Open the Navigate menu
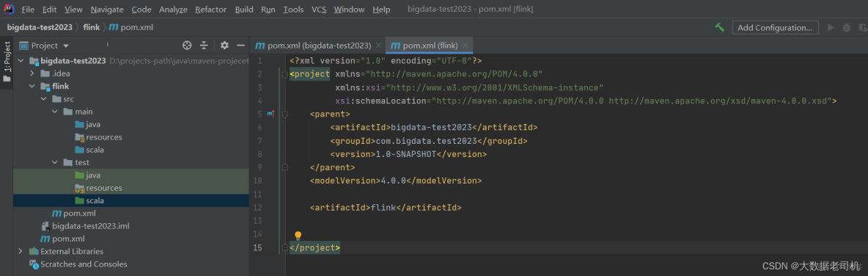868x276 pixels. (107, 10)
